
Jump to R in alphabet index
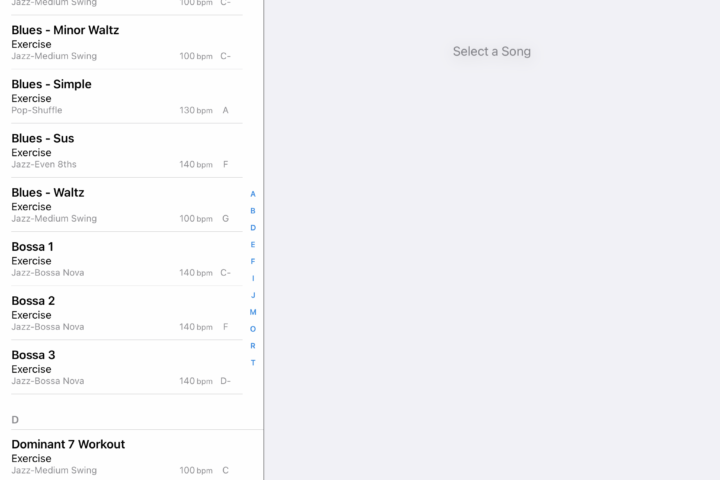pos(253,346)
